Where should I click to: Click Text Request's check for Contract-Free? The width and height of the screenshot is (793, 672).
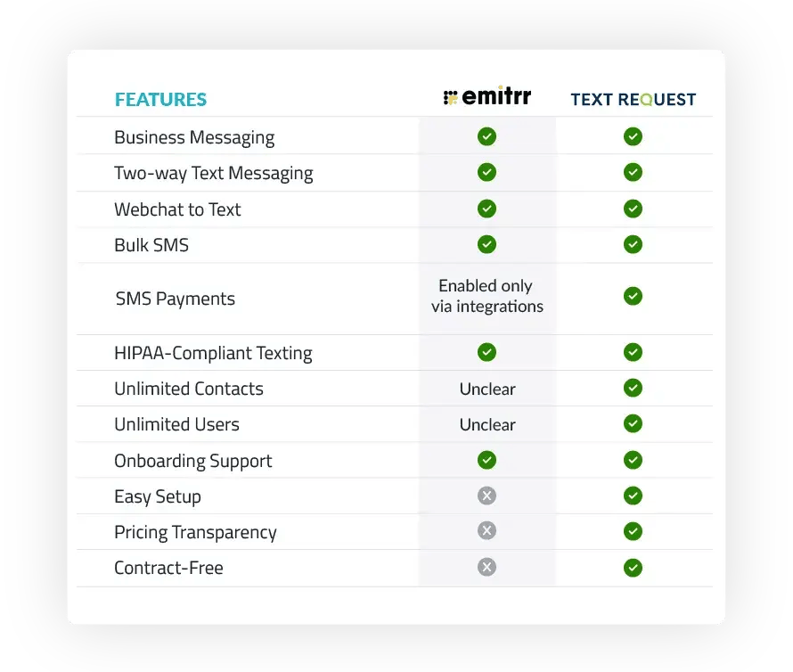coord(633,567)
